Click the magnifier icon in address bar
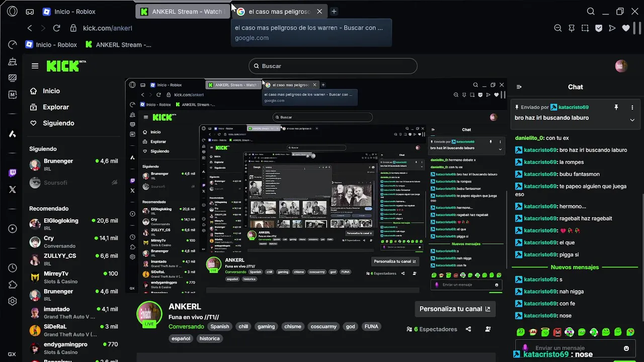The width and height of the screenshot is (644, 362). pos(558,28)
